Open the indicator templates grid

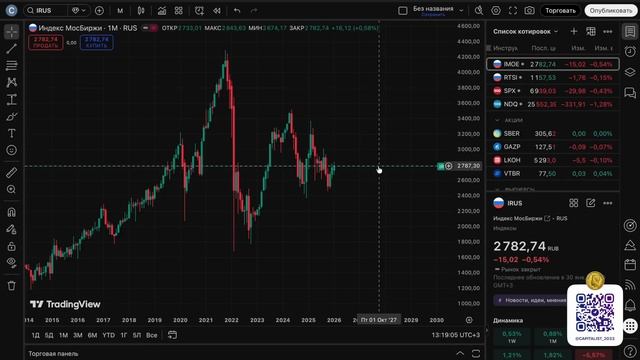coord(179,11)
